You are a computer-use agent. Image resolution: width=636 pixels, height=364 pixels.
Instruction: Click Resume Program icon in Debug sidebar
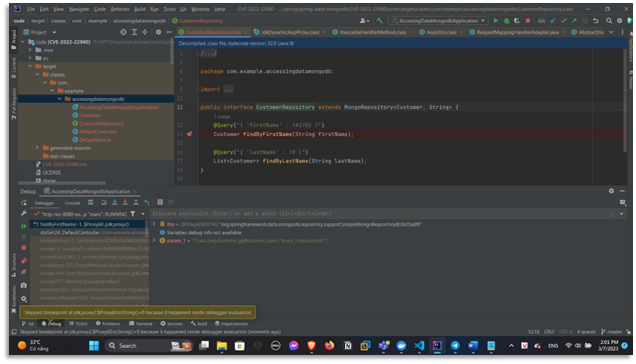pos(24,226)
